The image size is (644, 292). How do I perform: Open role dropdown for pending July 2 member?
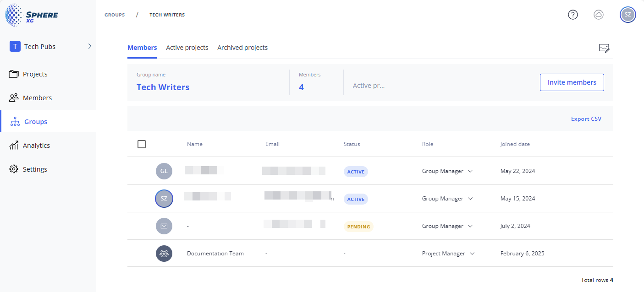point(447,226)
